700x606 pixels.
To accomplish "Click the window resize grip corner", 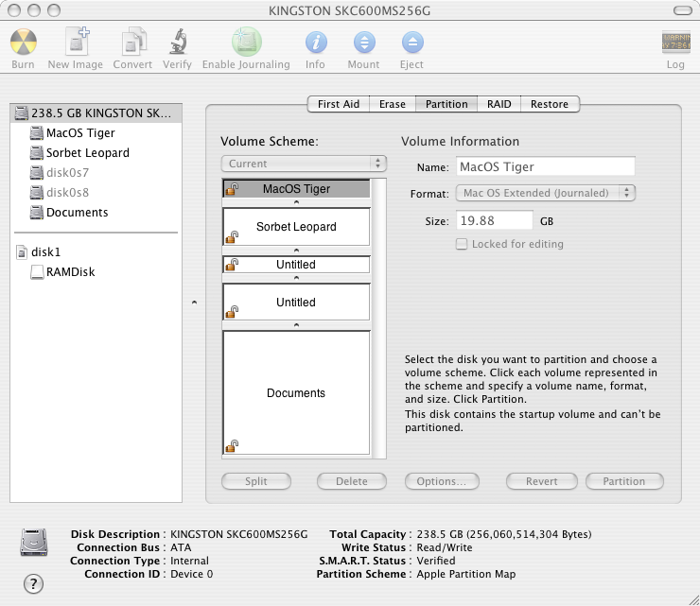I will [x=693, y=599].
